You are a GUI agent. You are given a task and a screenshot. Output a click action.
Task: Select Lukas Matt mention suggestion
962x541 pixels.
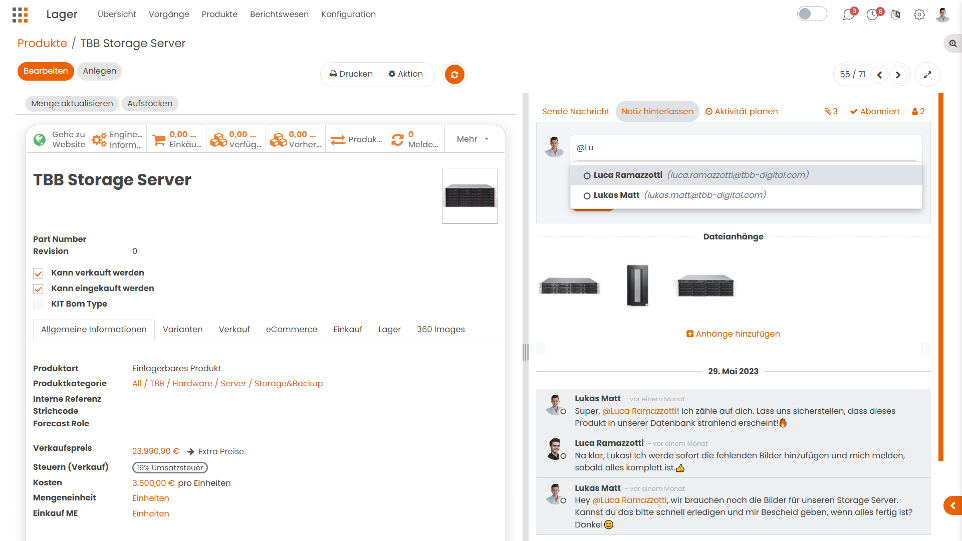746,195
